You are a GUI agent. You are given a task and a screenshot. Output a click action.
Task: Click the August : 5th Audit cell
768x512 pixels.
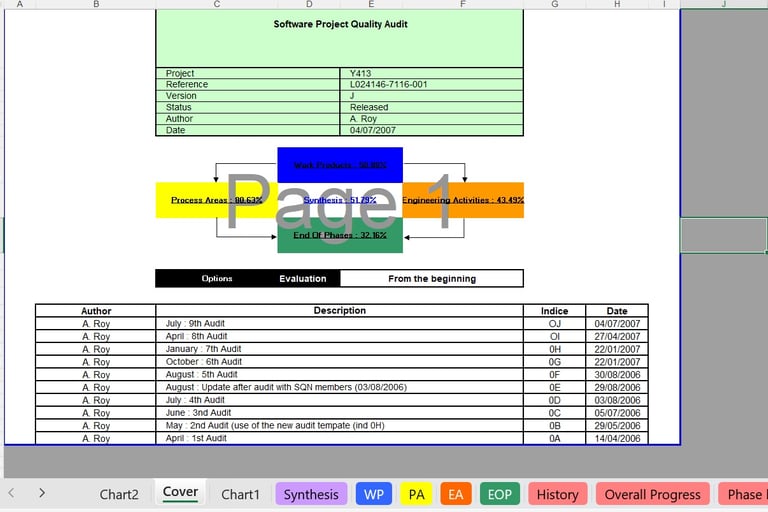pos(339,374)
